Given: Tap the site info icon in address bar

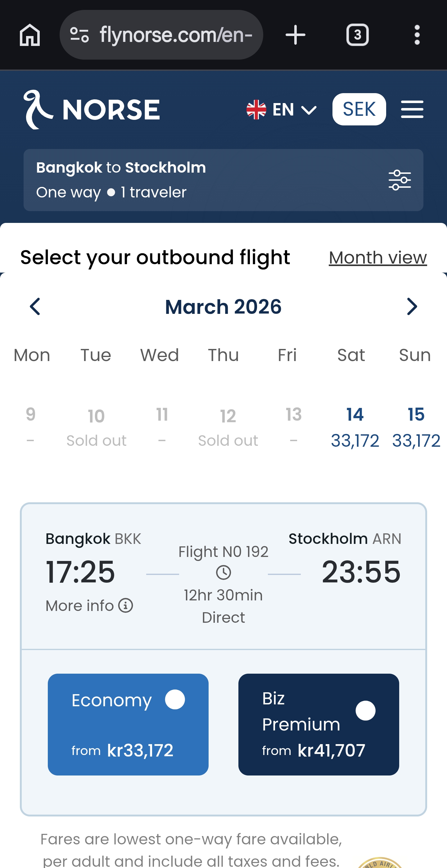Looking at the screenshot, I should 79,35.
